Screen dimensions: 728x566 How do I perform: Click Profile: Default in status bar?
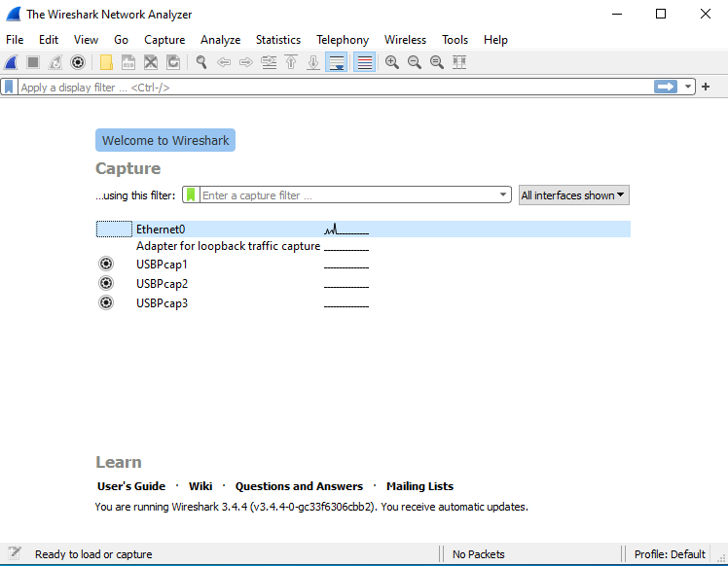click(x=670, y=554)
